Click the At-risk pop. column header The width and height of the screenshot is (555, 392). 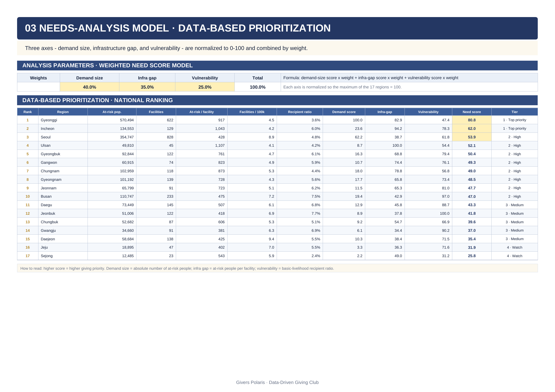pos(112,112)
